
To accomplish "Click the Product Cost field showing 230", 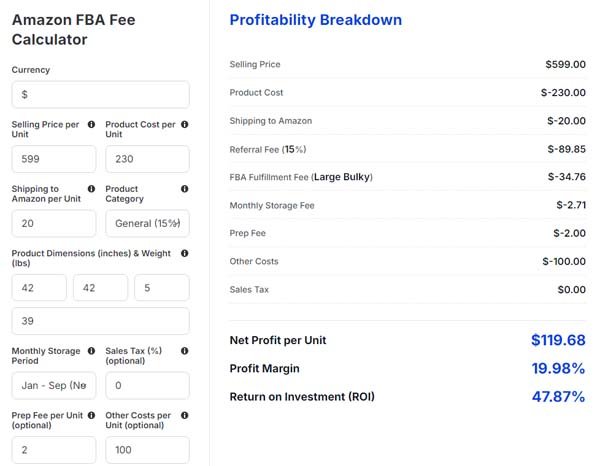I will click(x=147, y=159).
